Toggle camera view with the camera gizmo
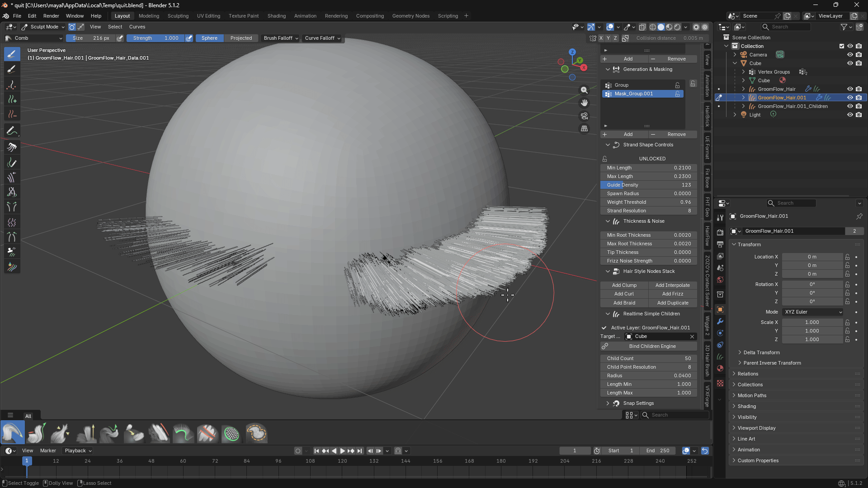Screen dimensions: 868x488 tap(585, 116)
